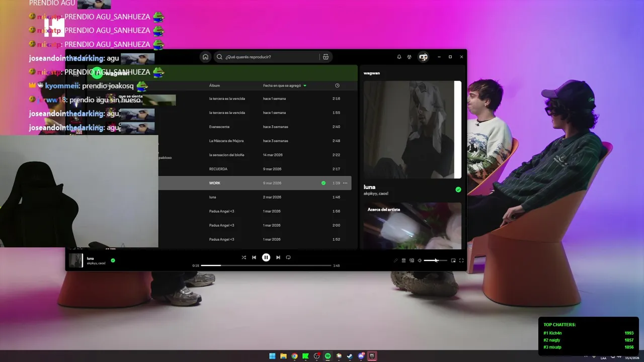644x362 pixels.
Task: Toggle the saved checkmark on the WORK row
Action: [324, 183]
